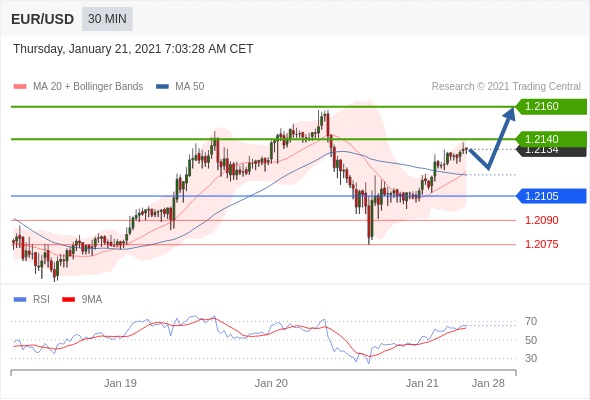This screenshot has width=590, height=400.
Task: Toggle the MA 20 + Bollinger Bands legend label
Action: (x=88, y=87)
